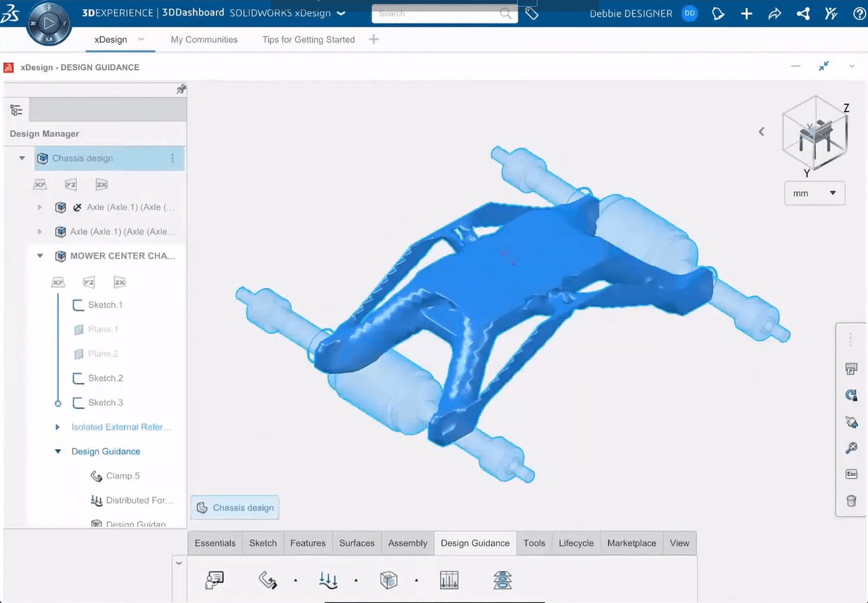The width and height of the screenshot is (868, 603).
Task: Click the Design Manager tree icon at top left
Action: 15,110
